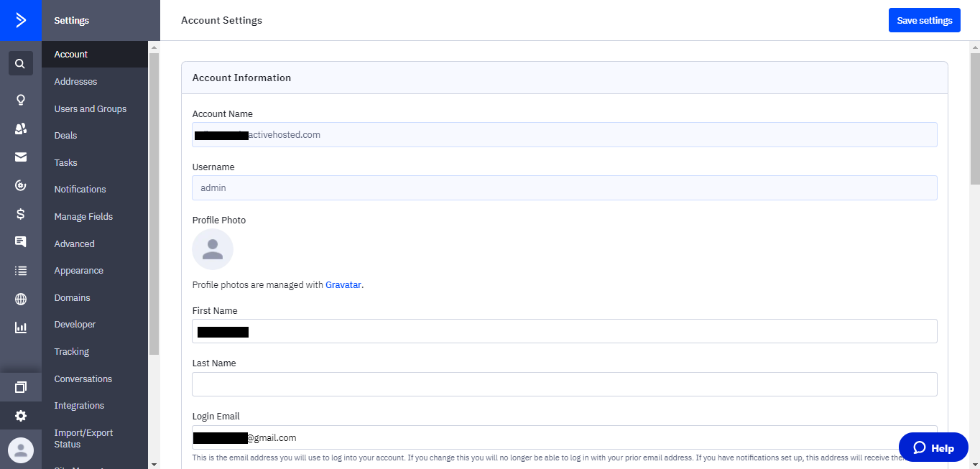
Task: Open the search magnifier icon
Action: pyautogui.click(x=21, y=63)
